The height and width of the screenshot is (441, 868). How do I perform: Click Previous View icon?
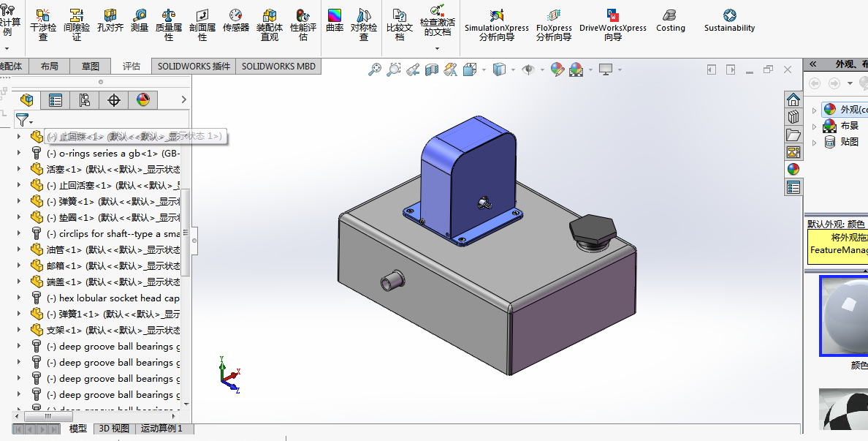point(412,69)
